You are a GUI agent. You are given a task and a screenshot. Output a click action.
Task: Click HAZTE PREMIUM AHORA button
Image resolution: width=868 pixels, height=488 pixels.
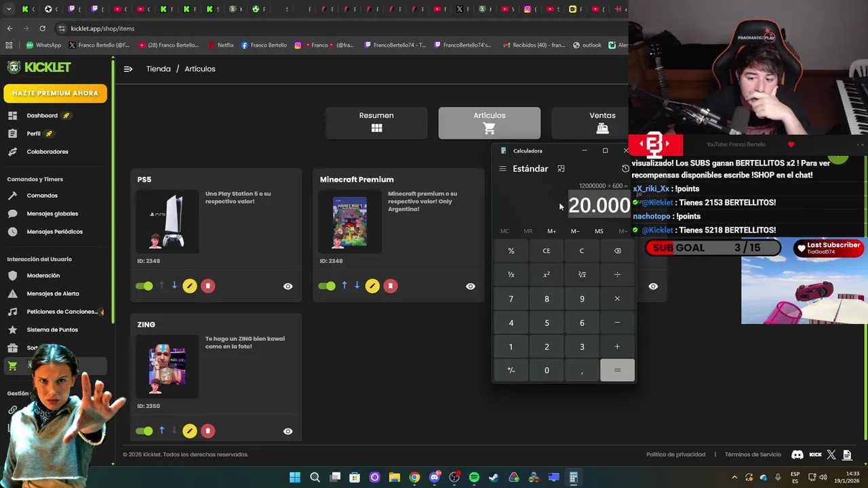pos(55,93)
